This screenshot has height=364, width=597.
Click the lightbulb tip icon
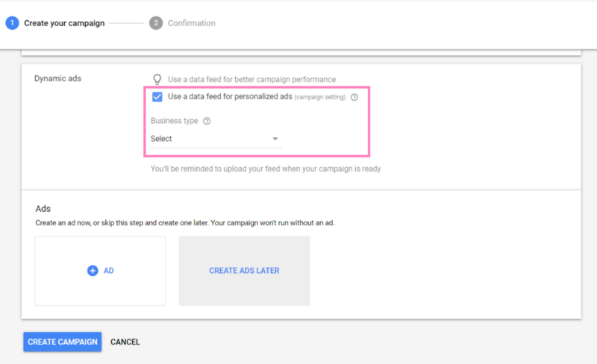(x=157, y=79)
